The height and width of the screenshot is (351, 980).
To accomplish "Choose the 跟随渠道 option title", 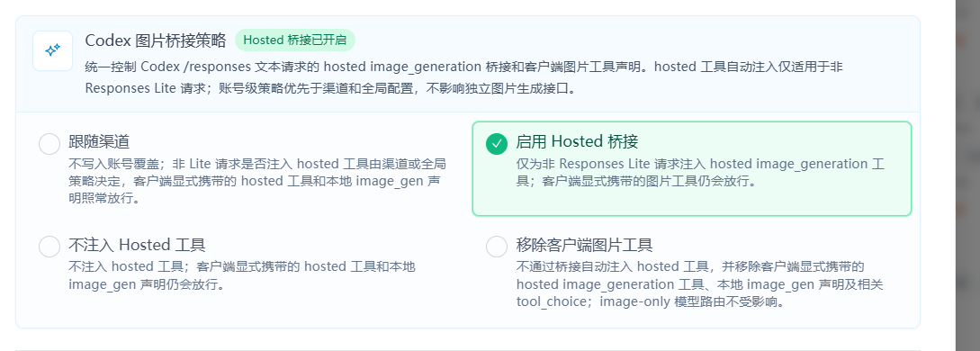I will (99, 142).
